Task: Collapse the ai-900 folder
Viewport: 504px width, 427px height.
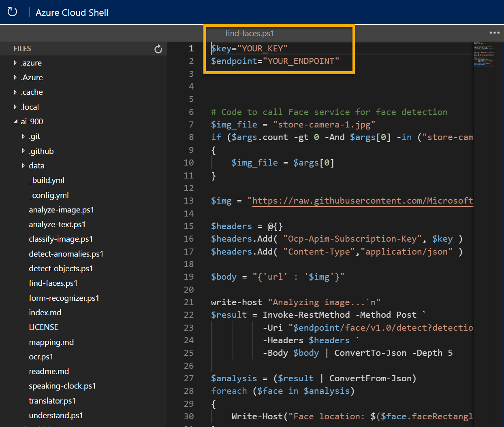Action: point(15,121)
